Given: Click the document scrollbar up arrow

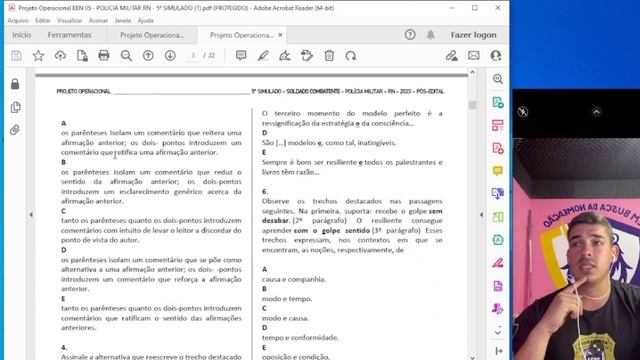Looking at the screenshot, I should point(472,72).
